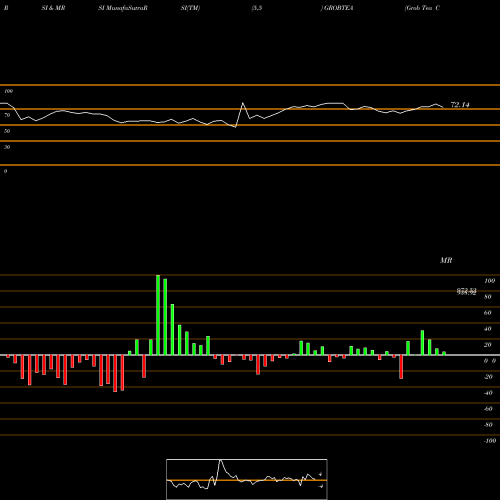500x500 pixels.
Task: Click the '50' level label on RSI chart
Action: pyautogui.click(x=7, y=131)
